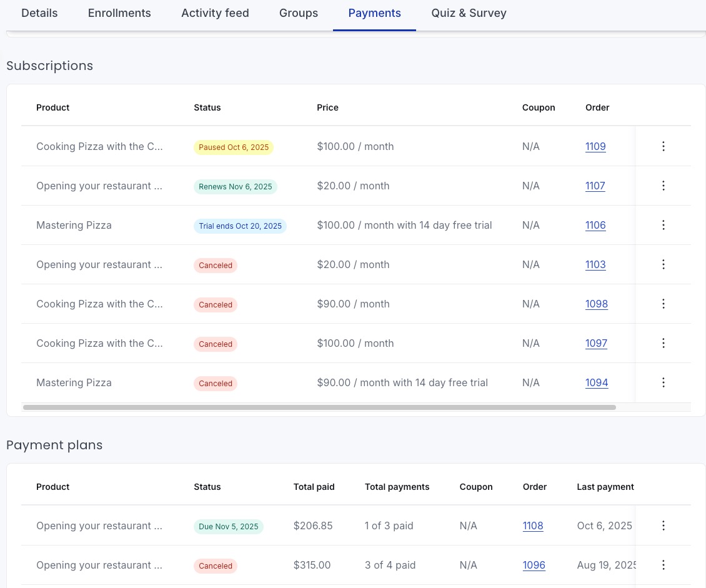The width and height of the screenshot is (706, 588).
Task: Open order link 1106
Action: [595, 225]
